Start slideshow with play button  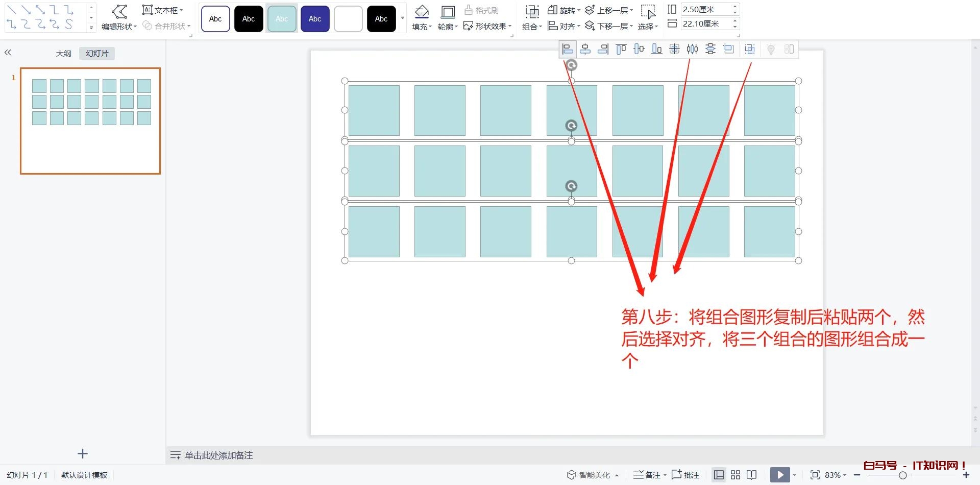pos(779,475)
